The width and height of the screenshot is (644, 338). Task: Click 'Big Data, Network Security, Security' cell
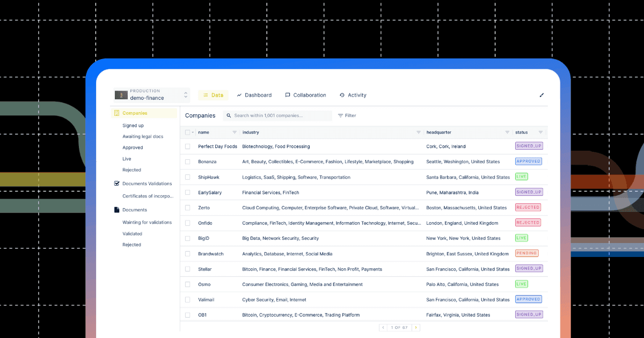[x=280, y=238]
